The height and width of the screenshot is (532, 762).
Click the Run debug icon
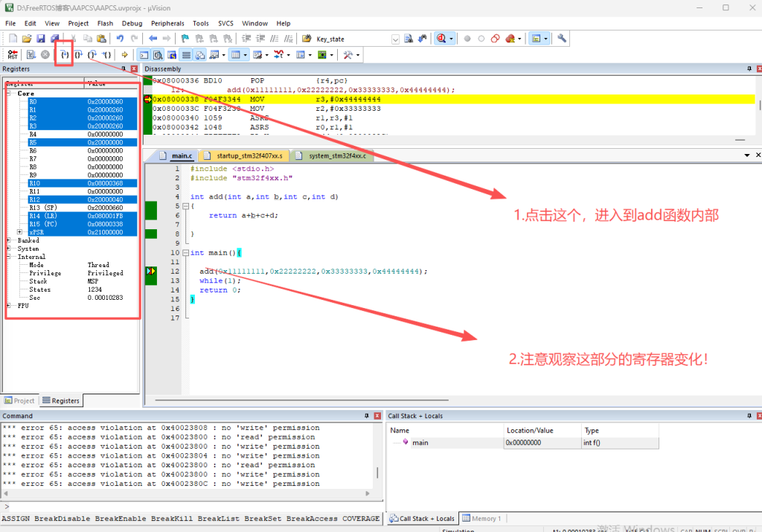point(31,55)
